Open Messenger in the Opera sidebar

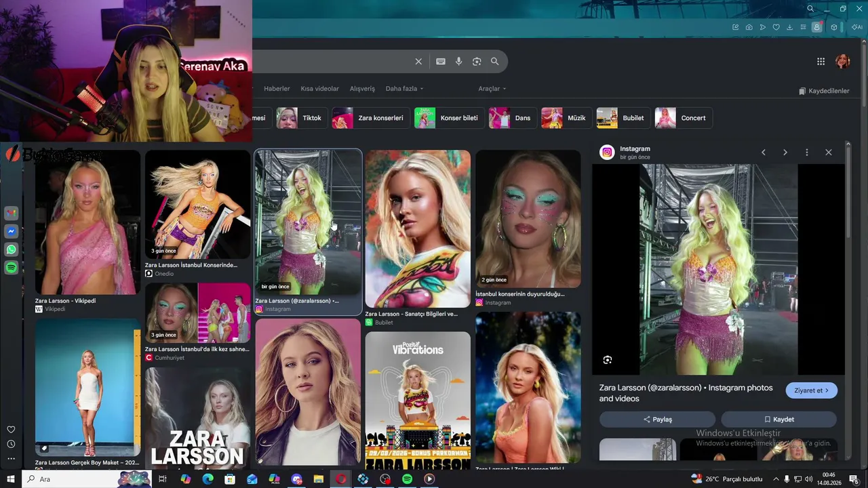click(x=11, y=231)
